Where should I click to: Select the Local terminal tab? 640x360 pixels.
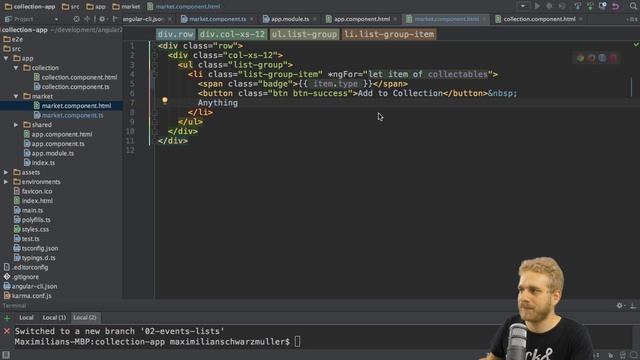[26, 318]
